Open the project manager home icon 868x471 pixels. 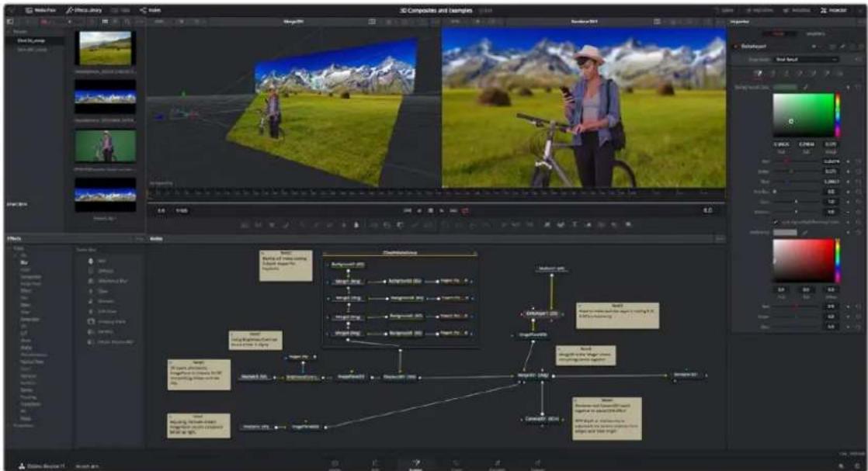tap(842, 466)
